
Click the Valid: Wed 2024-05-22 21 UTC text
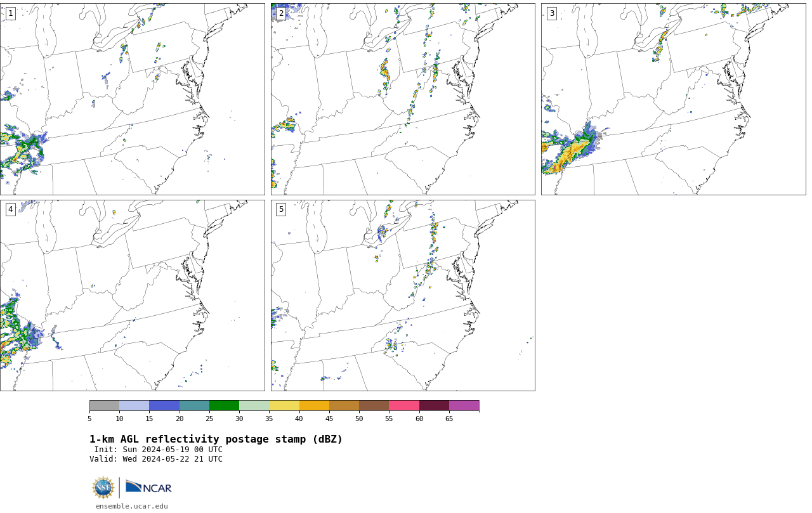coord(156,459)
